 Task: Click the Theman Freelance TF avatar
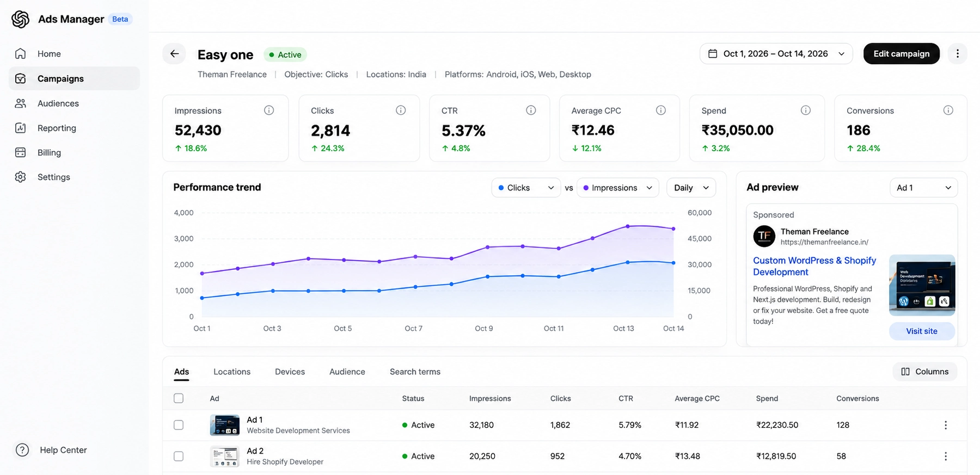pyautogui.click(x=764, y=236)
